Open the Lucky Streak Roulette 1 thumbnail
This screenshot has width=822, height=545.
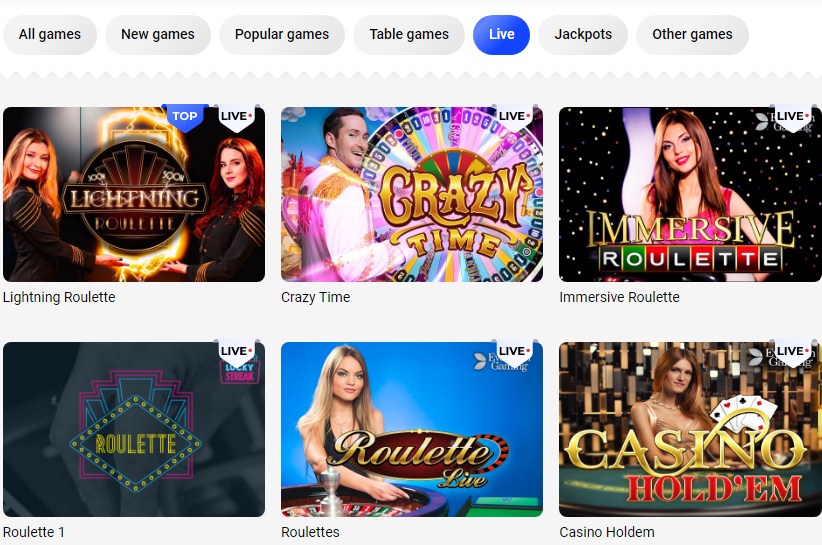tap(134, 429)
